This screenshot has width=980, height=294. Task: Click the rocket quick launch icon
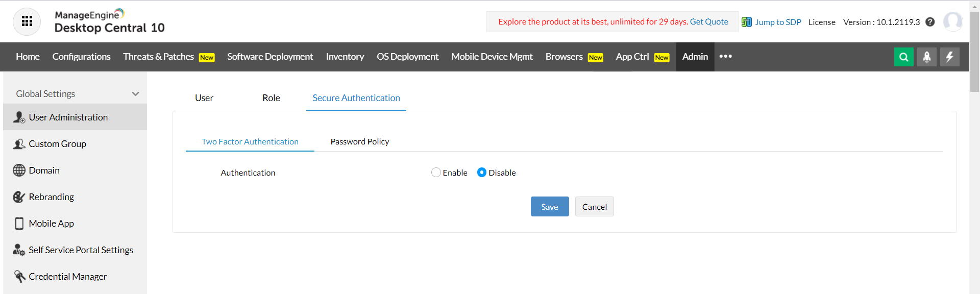(x=926, y=57)
